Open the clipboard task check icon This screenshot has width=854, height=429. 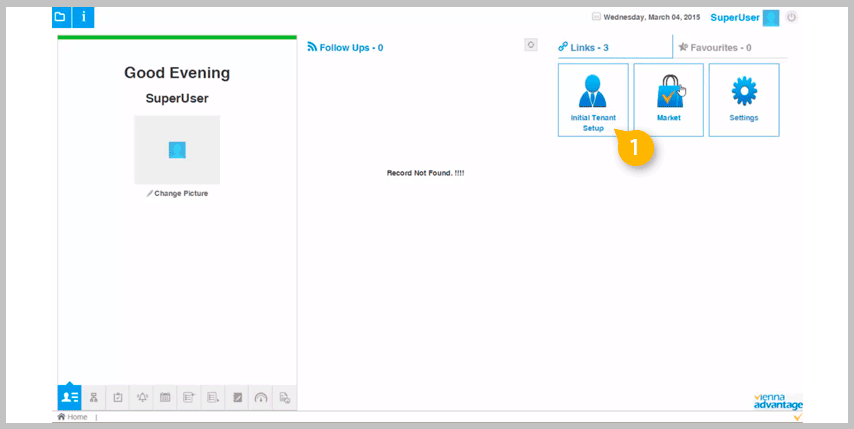(118, 397)
